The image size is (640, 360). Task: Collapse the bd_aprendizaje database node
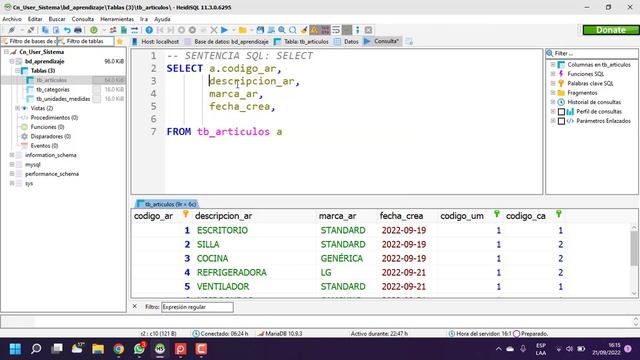(x=12, y=62)
